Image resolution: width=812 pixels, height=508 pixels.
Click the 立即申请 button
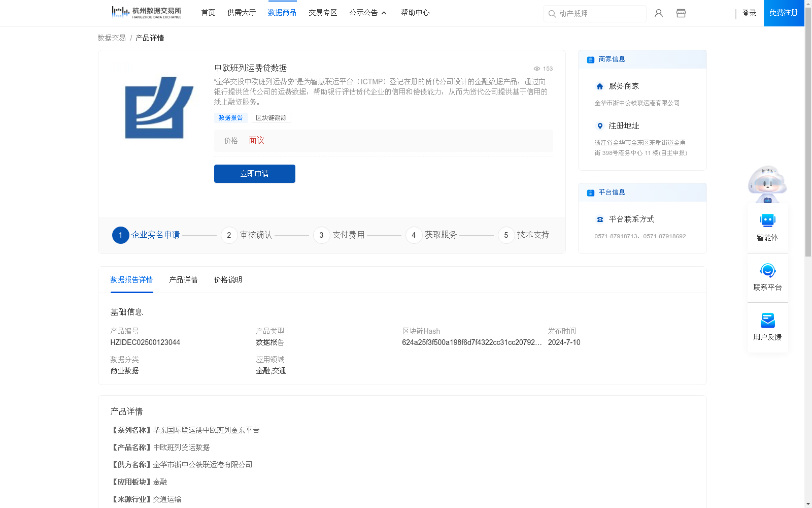point(255,174)
